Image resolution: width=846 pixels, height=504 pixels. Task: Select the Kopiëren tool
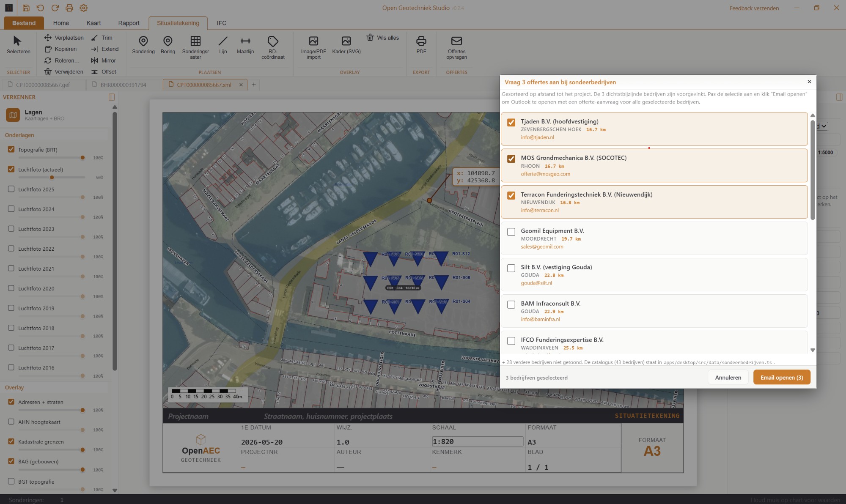click(x=60, y=49)
